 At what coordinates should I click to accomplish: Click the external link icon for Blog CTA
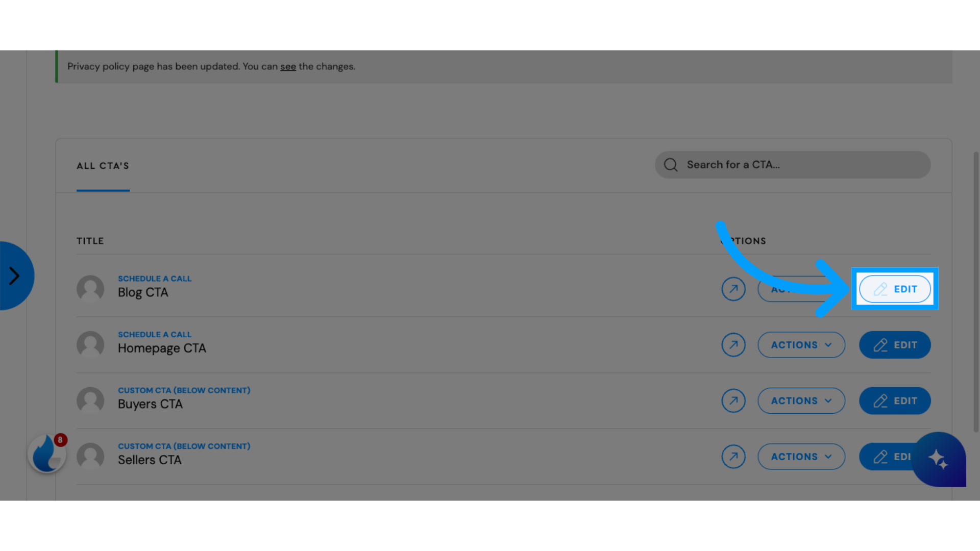click(733, 289)
